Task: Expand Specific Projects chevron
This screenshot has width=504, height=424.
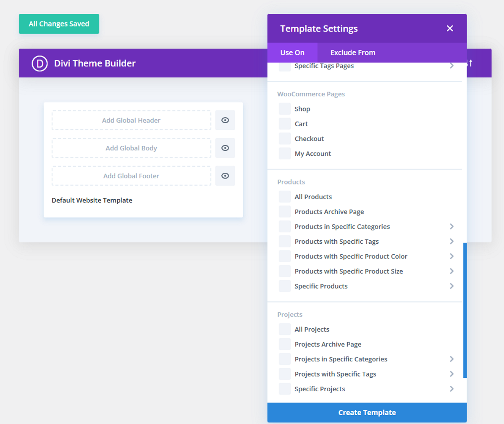Action: click(451, 389)
